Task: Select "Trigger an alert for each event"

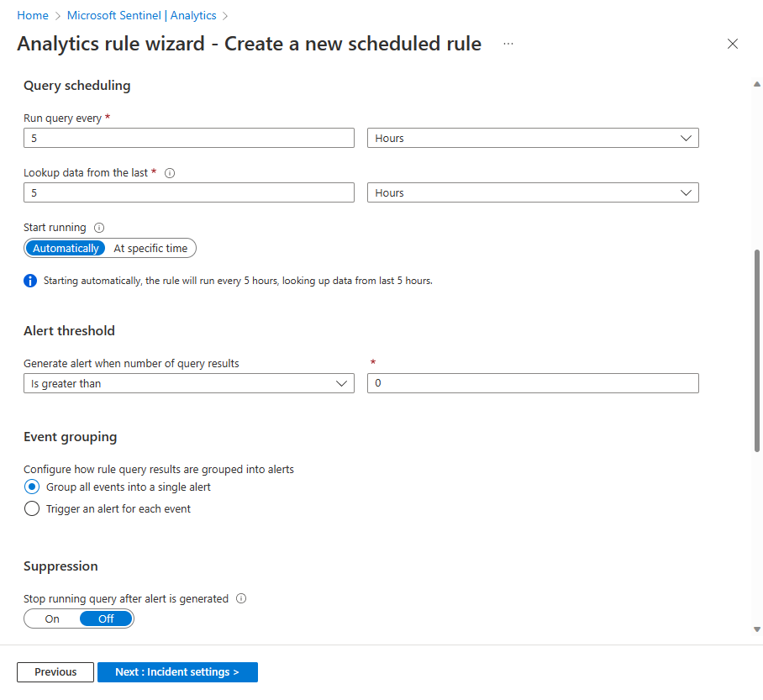Action: coord(32,508)
